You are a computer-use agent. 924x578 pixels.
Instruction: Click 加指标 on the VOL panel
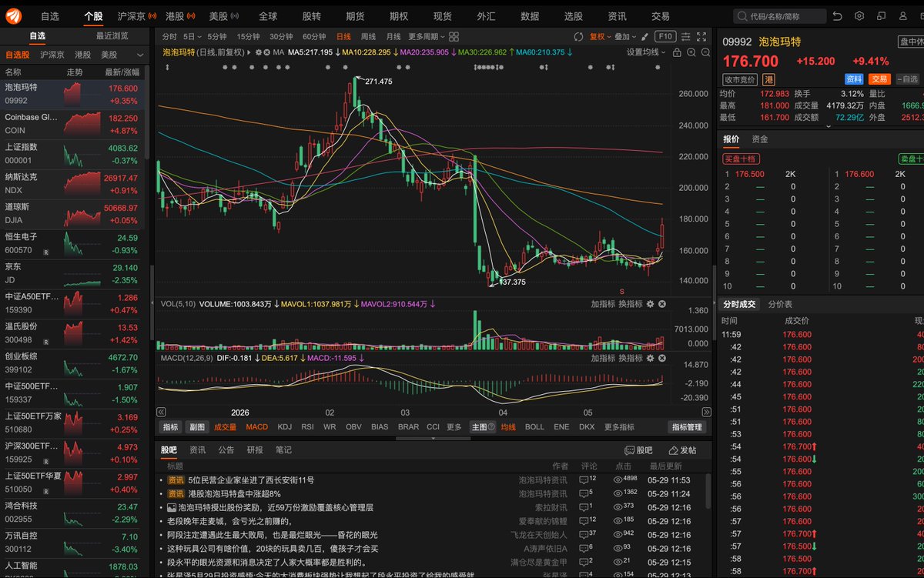coord(603,304)
